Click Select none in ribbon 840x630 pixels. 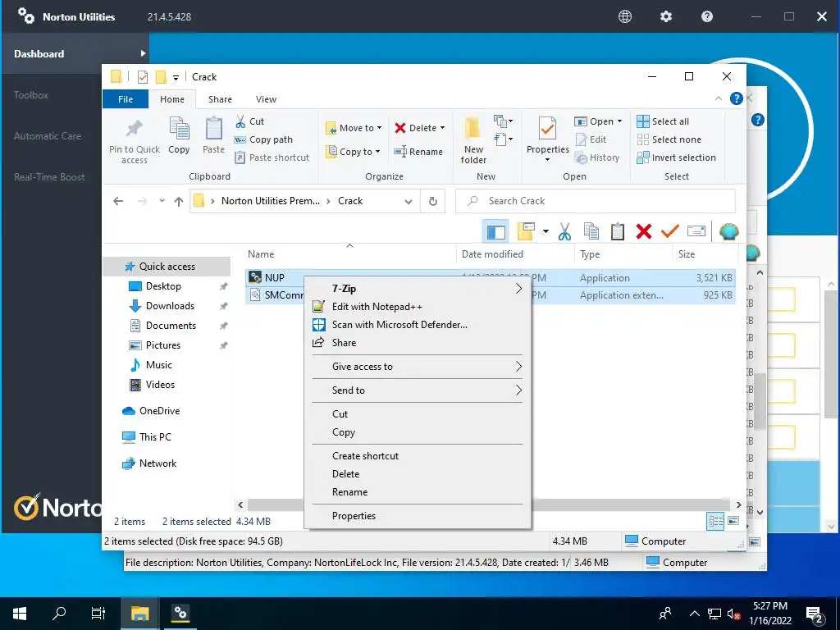669,139
